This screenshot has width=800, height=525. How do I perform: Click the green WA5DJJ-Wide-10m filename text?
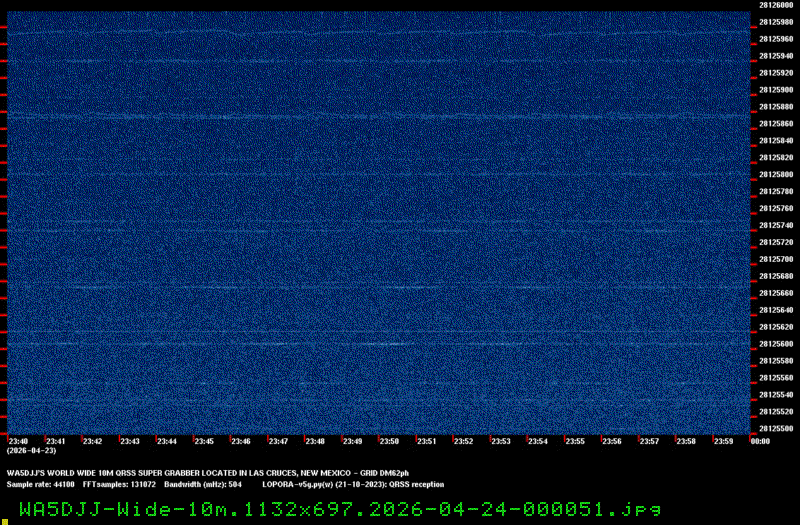pos(339,507)
